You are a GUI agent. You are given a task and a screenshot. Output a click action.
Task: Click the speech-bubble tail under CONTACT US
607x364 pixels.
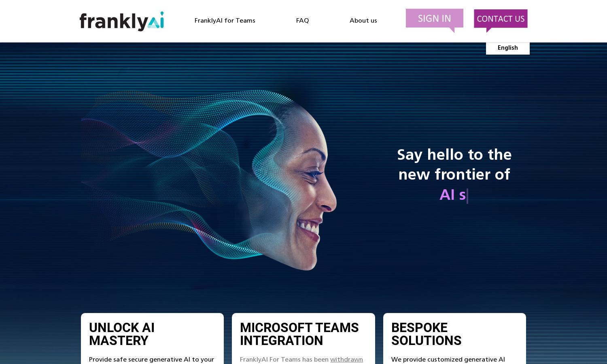point(488,30)
